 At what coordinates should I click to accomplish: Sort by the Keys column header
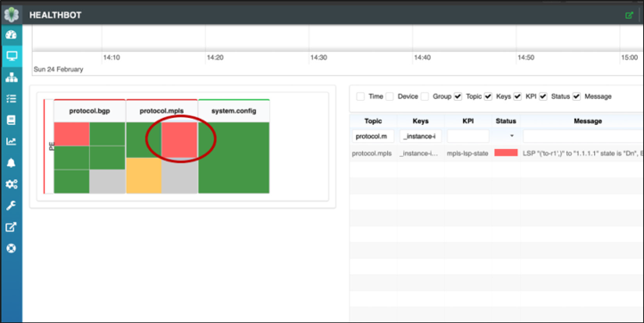421,120
